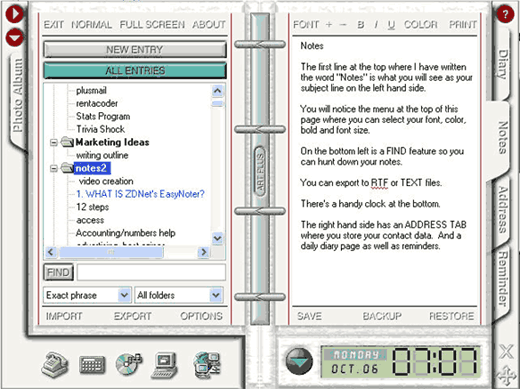Screen dimensions: 520x389
Task: Click PRINT in the note toolbar
Action: tap(463, 25)
